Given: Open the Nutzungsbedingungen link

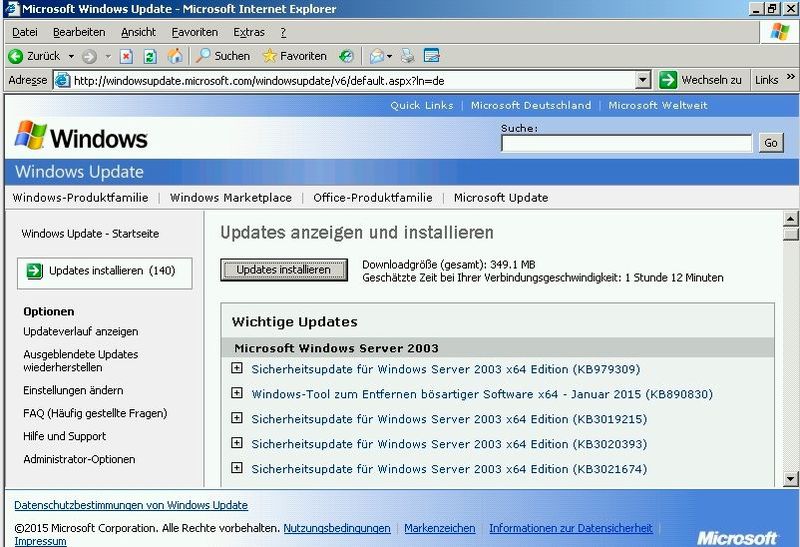Looking at the screenshot, I should coord(337,528).
